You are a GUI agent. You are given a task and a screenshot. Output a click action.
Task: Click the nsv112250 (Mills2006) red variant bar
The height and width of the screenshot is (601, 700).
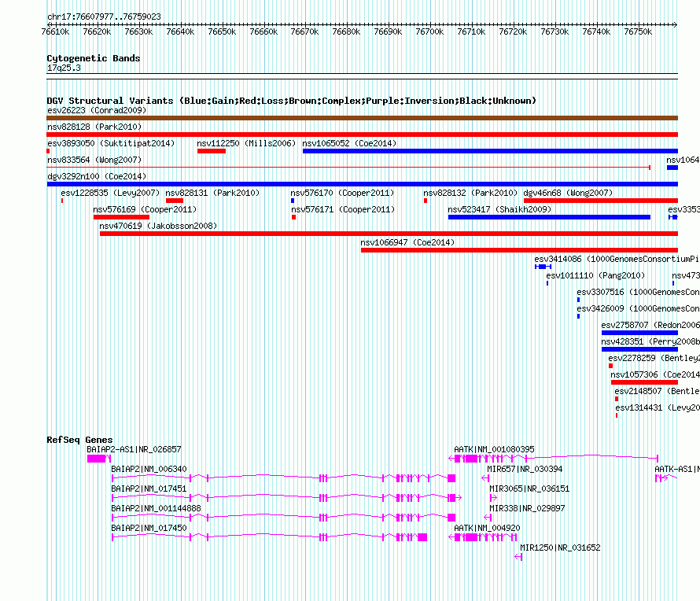click(212, 151)
